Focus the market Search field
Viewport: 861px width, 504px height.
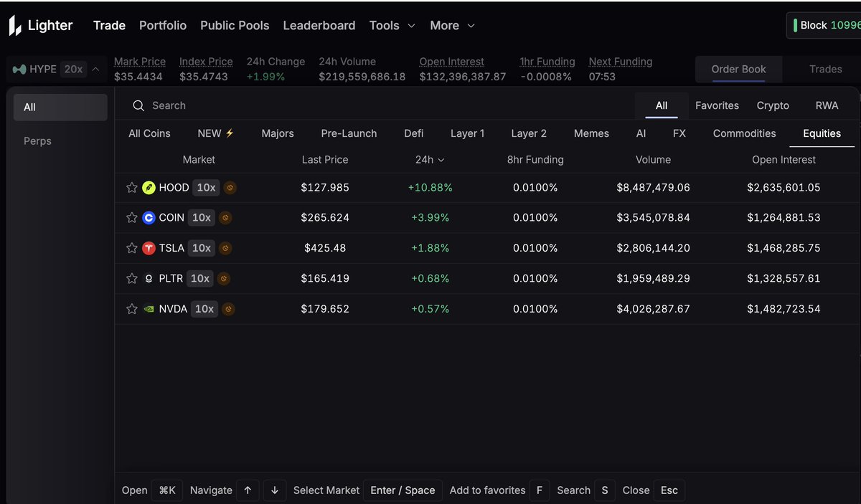click(x=380, y=105)
